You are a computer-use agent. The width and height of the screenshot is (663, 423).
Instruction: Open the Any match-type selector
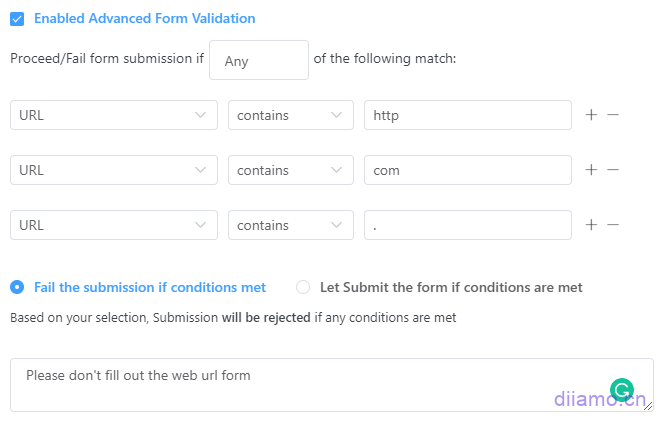(258, 60)
